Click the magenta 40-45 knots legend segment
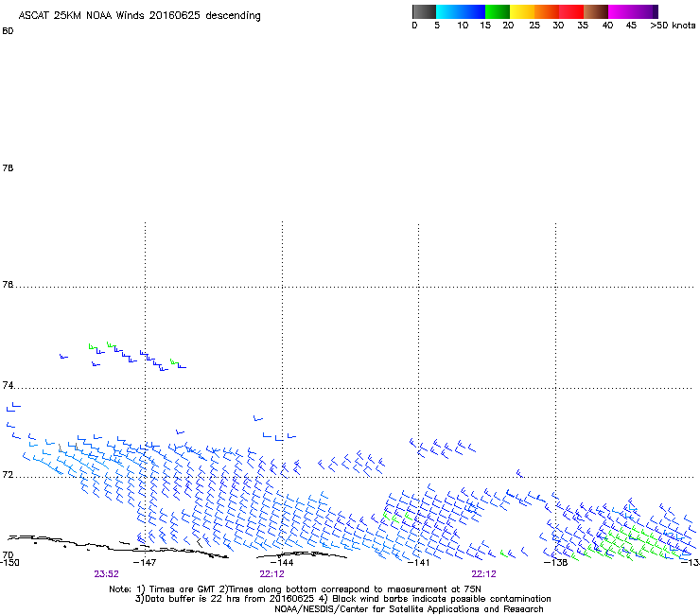Viewport: 700px width, 615px height. point(621,11)
